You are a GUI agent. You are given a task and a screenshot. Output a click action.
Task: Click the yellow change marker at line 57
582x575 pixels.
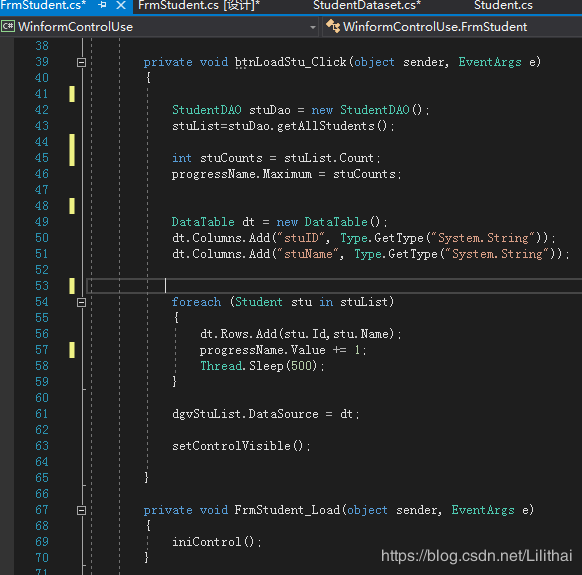[x=72, y=350]
